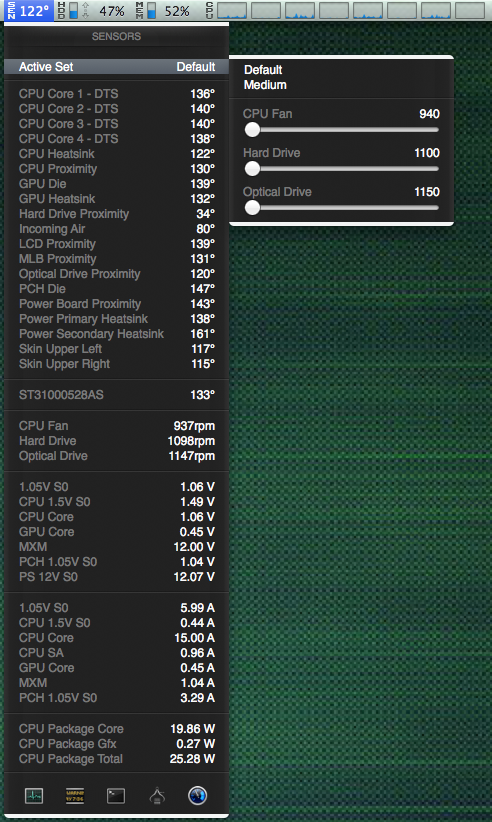Click the 3.29 A PCH current reading

coord(198,698)
